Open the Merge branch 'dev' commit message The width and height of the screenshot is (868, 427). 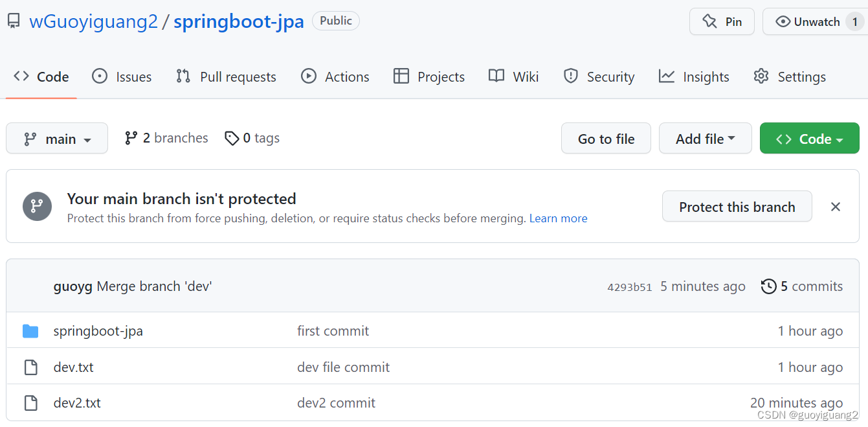tap(155, 286)
